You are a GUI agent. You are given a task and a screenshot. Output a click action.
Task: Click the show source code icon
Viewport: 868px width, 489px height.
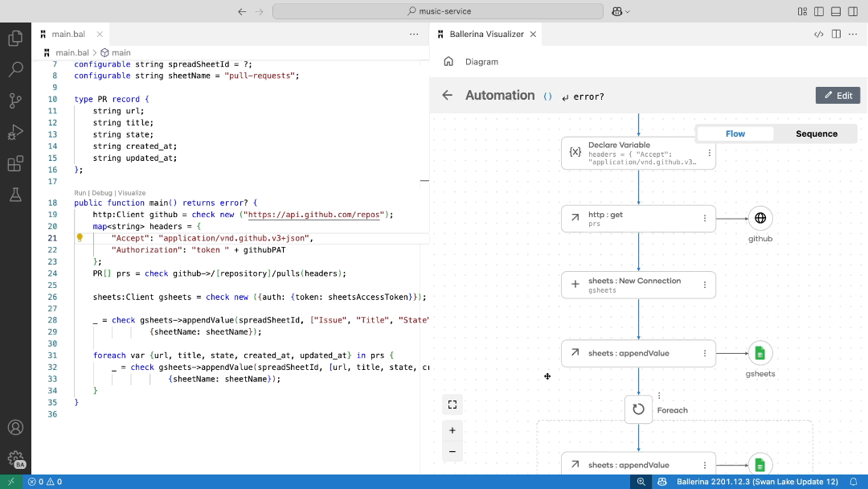[819, 34]
